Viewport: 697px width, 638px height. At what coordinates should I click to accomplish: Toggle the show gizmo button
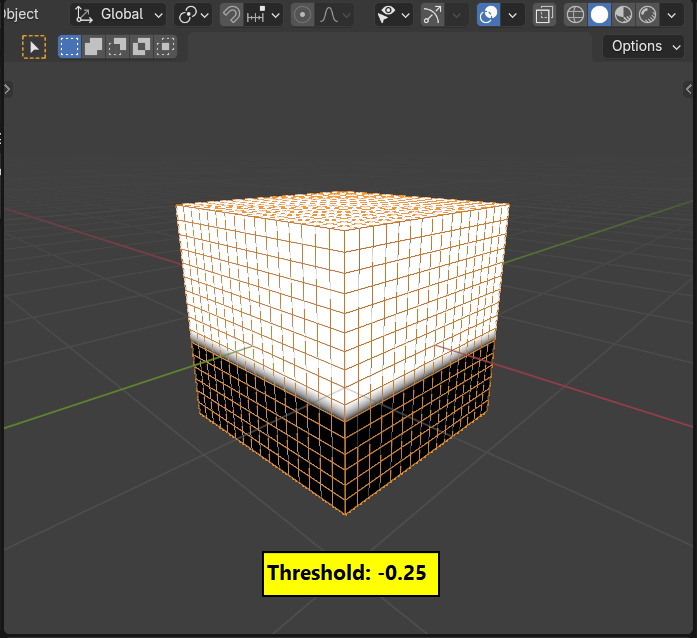pos(433,15)
